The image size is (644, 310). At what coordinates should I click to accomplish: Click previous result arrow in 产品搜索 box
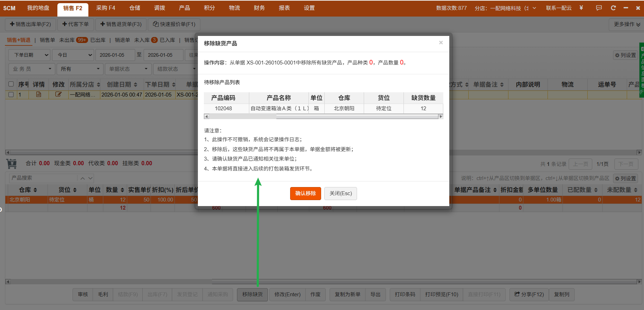coord(83,178)
